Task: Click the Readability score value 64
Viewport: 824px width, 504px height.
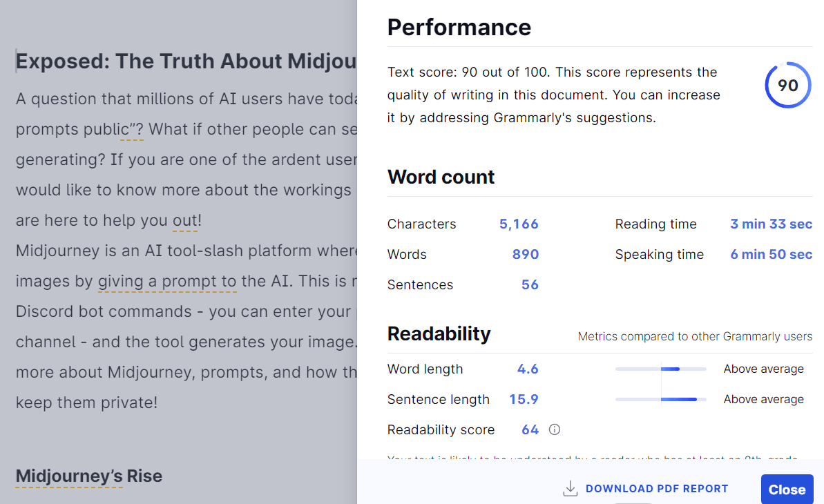Action: pos(530,430)
